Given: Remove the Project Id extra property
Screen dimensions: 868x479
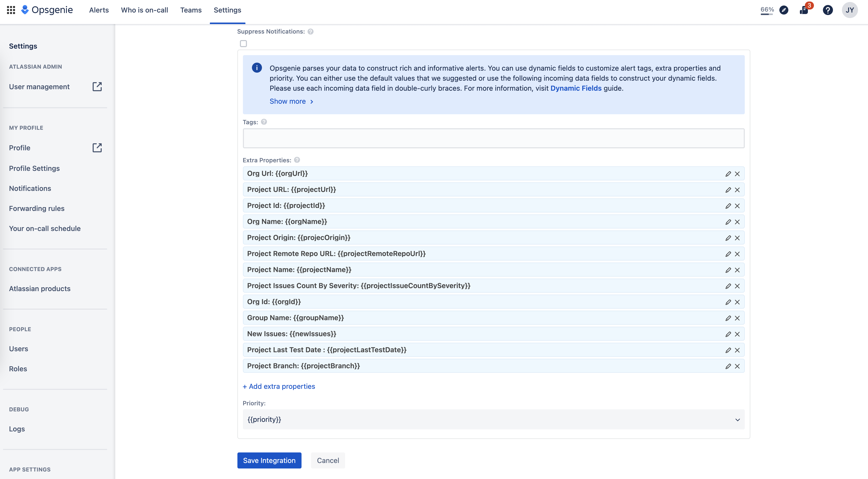Looking at the screenshot, I should click(x=737, y=206).
